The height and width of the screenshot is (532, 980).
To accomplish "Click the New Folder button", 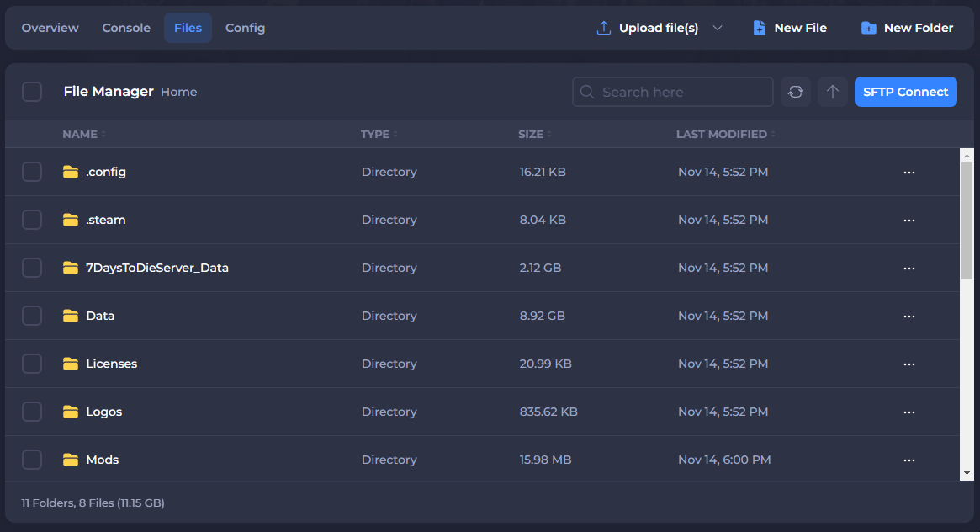I will [x=907, y=28].
